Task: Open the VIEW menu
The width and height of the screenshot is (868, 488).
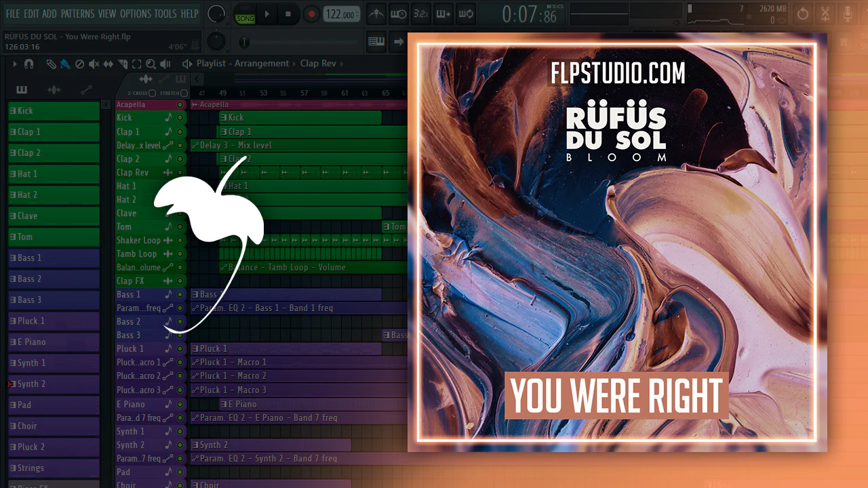Action: tap(107, 14)
